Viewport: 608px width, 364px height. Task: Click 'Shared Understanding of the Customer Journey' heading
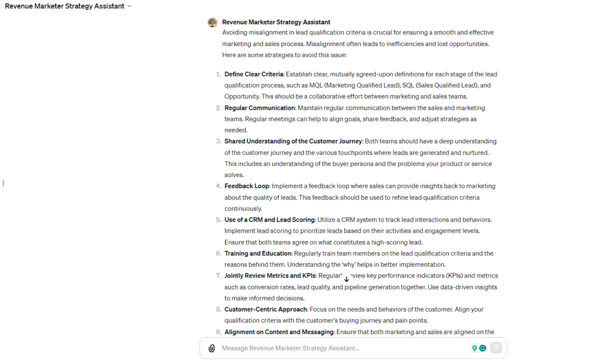pyautogui.click(x=293, y=141)
